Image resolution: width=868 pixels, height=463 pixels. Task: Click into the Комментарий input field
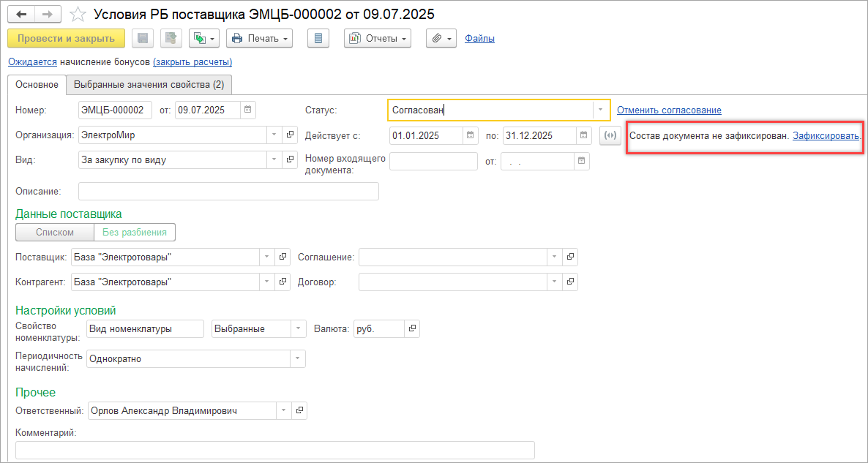click(x=274, y=450)
